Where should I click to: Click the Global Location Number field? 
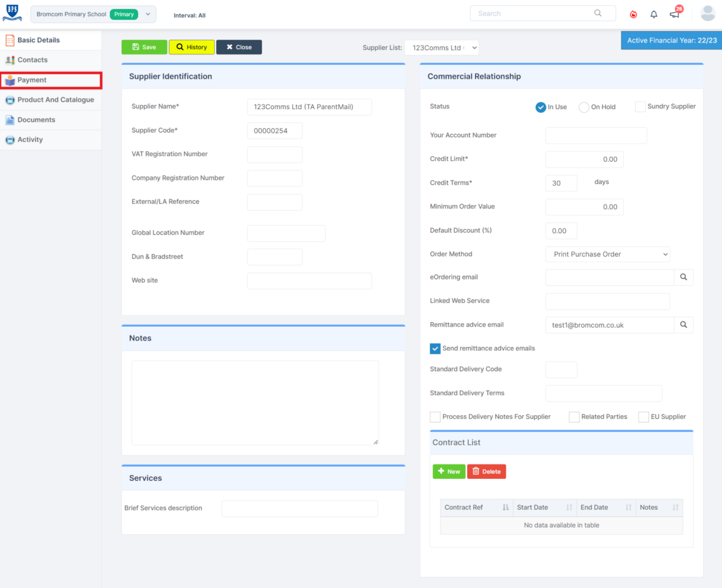(x=286, y=233)
